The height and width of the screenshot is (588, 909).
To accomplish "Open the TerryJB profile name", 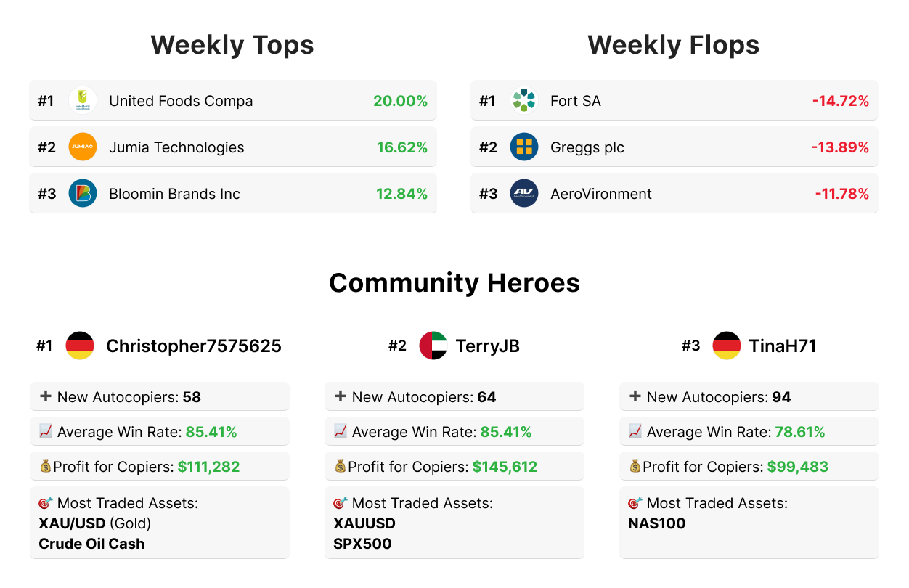I will click(x=487, y=346).
